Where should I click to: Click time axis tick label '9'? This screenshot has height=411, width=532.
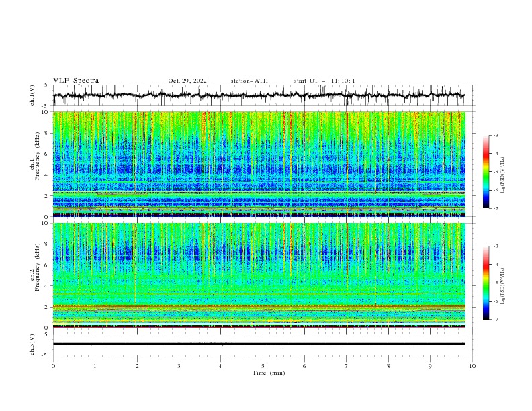pyautogui.click(x=430, y=366)
